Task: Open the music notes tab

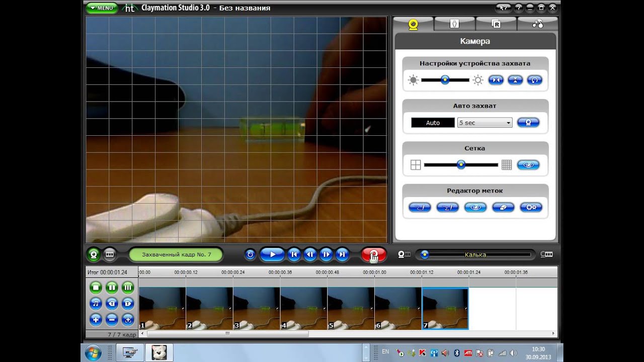Action: pyautogui.click(x=537, y=24)
